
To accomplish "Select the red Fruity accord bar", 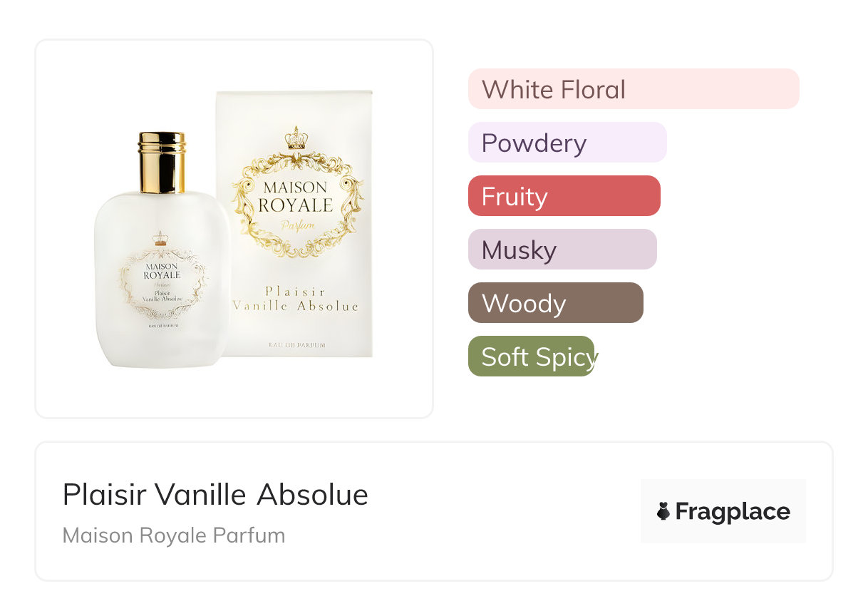I will tap(564, 196).
